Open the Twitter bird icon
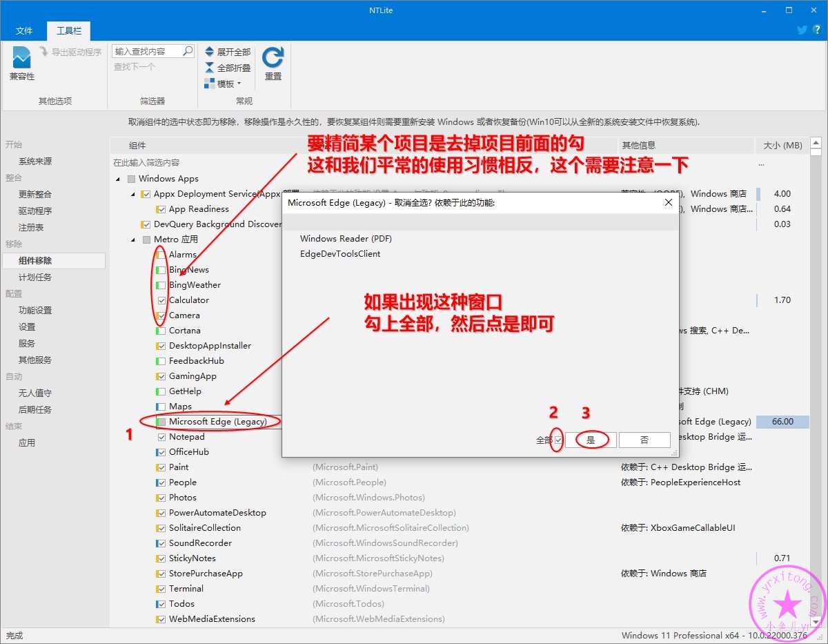This screenshot has width=828, height=644. click(x=802, y=30)
